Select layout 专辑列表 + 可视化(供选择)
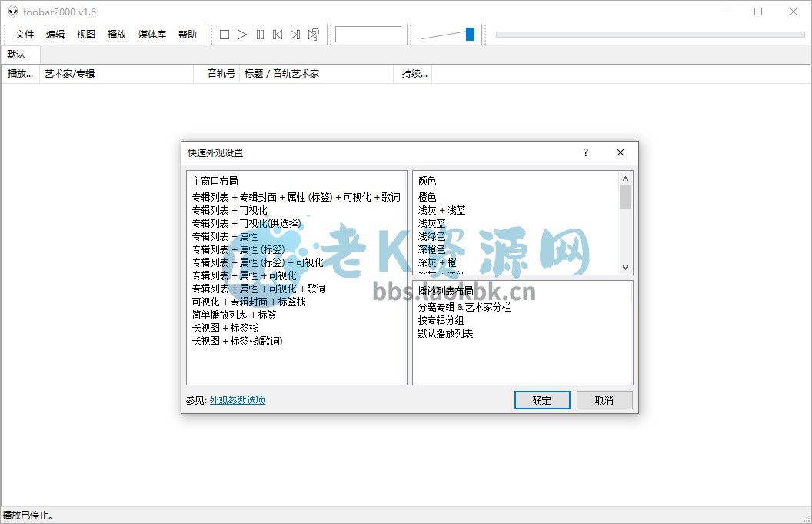 click(x=247, y=223)
